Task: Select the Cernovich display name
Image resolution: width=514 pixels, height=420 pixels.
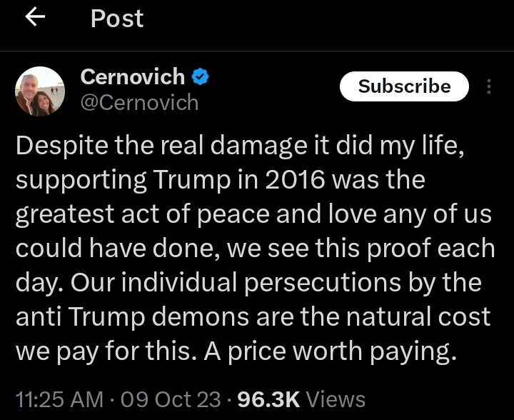Action: pyautogui.click(x=133, y=76)
